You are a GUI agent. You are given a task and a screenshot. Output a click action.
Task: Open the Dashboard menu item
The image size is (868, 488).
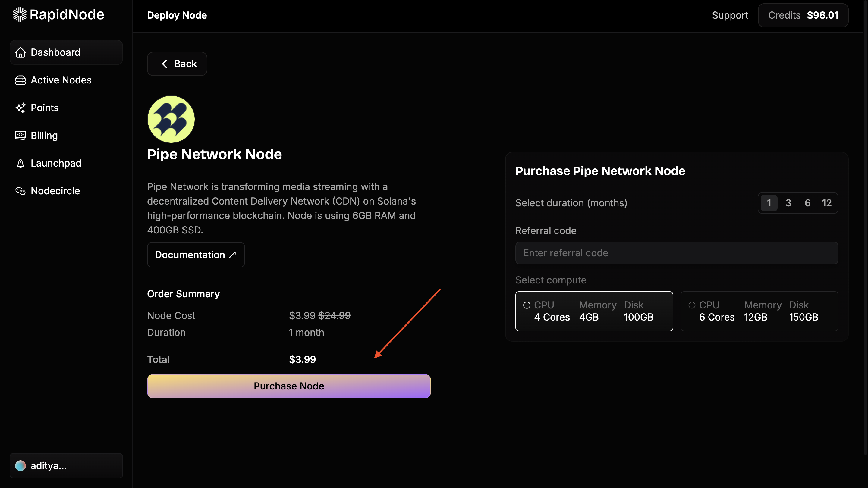(66, 52)
